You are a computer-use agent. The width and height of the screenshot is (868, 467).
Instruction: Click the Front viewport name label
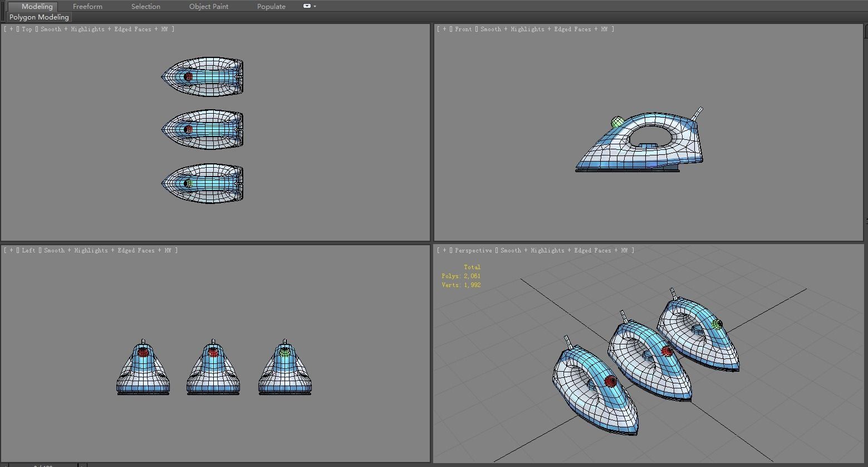[463, 29]
